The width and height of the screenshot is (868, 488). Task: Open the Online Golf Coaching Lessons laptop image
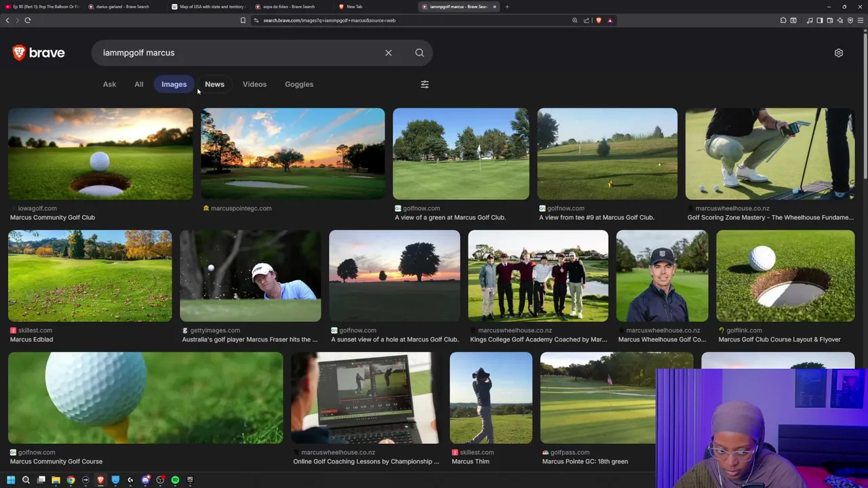366,398
